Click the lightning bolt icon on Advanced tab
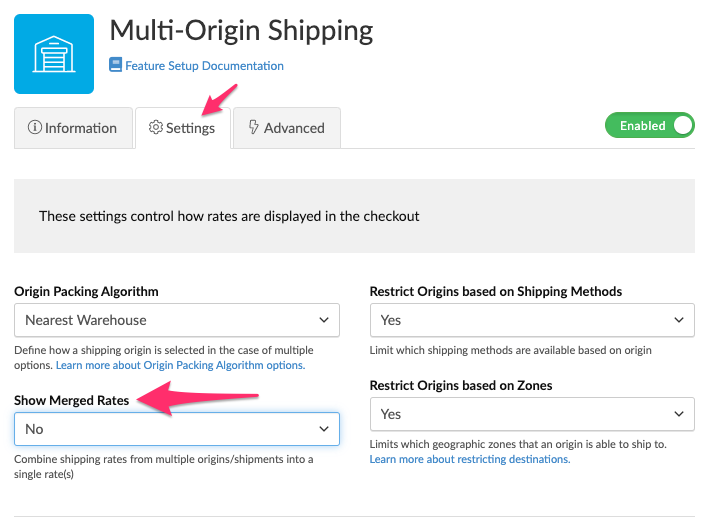This screenshot has height=519, width=715. [x=254, y=128]
